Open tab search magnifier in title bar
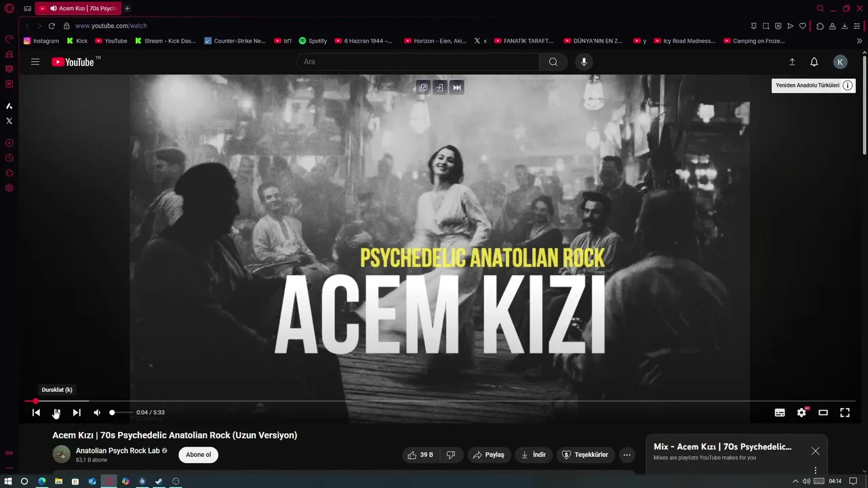The width and height of the screenshot is (868, 488). (x=820, y=8)
